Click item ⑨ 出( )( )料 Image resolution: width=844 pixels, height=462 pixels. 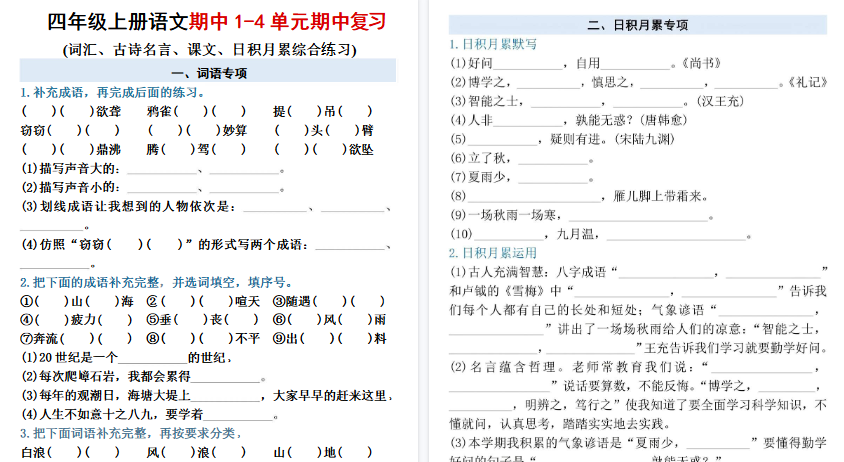(x=329, y=339)
